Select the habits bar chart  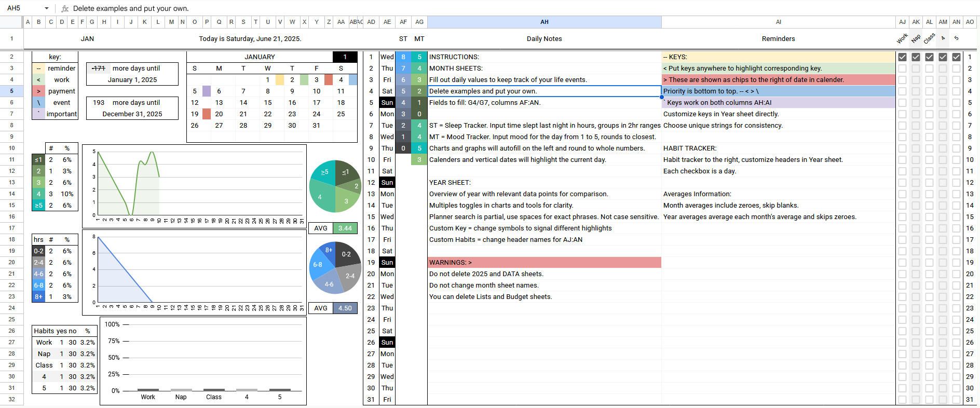[203, 361]
